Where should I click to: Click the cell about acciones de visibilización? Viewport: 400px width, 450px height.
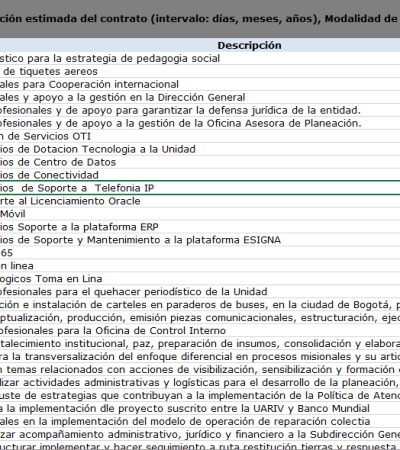pos(200,370)
